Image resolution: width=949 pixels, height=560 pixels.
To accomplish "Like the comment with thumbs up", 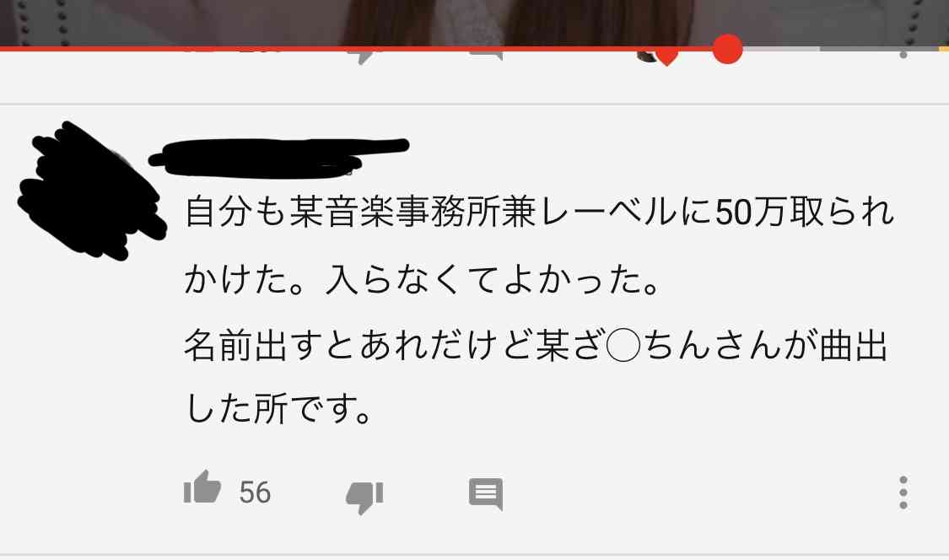I will coord(202,488).
